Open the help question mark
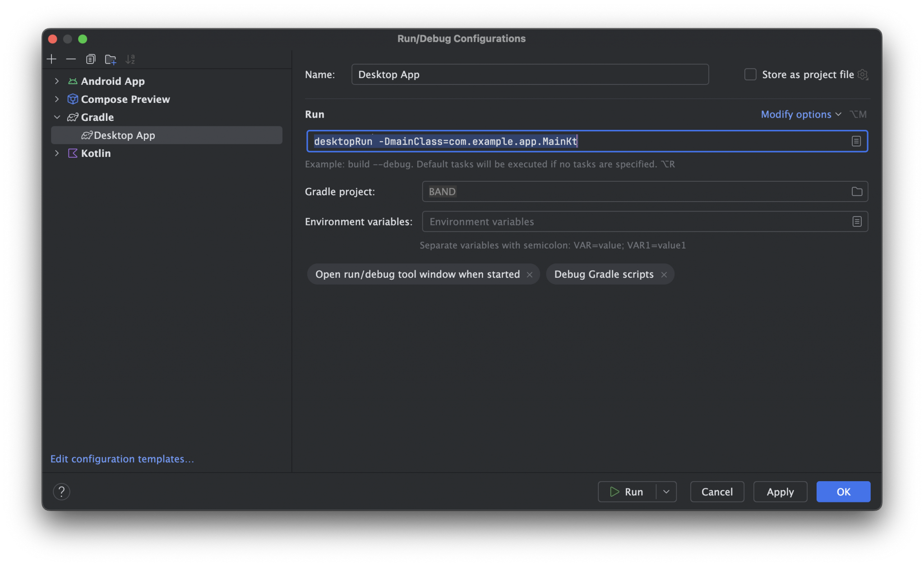The height and width of the screenshot is (566, 924). (x=61, y=492)
